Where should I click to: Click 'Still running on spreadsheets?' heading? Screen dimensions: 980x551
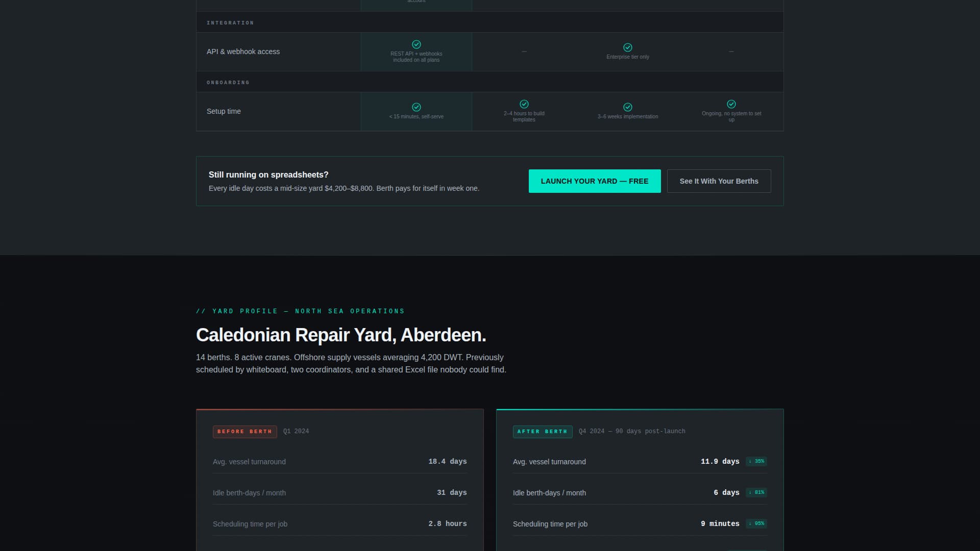coord(268,174)
